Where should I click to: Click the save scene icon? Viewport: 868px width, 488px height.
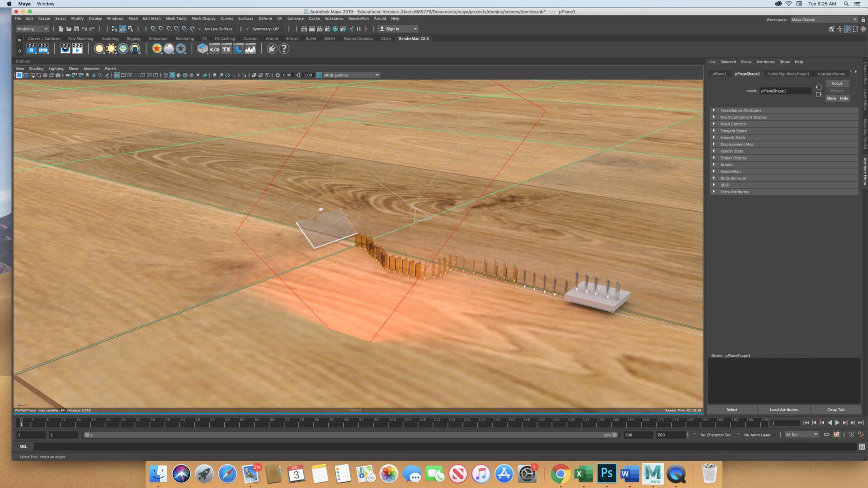pos(76,29)
